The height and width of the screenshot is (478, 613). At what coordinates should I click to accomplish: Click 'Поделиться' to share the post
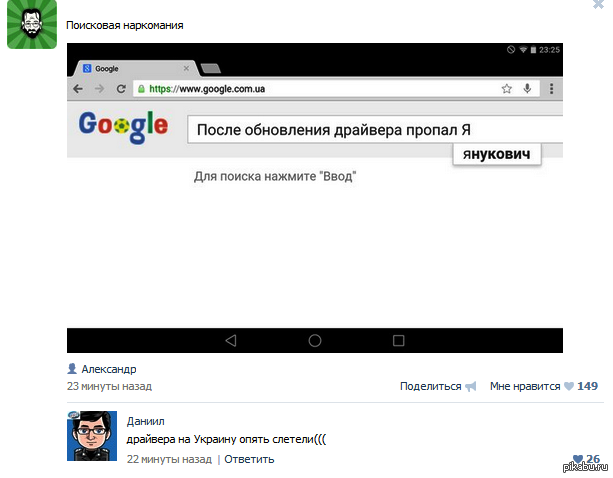[x=430, y=386]
